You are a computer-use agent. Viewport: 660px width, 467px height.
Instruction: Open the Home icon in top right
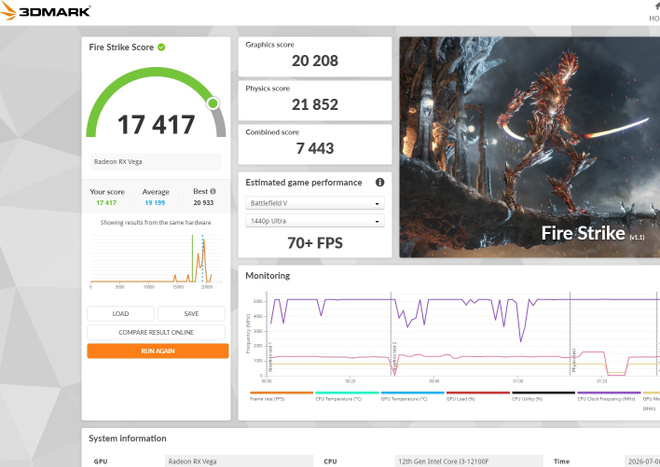(655, 11)
